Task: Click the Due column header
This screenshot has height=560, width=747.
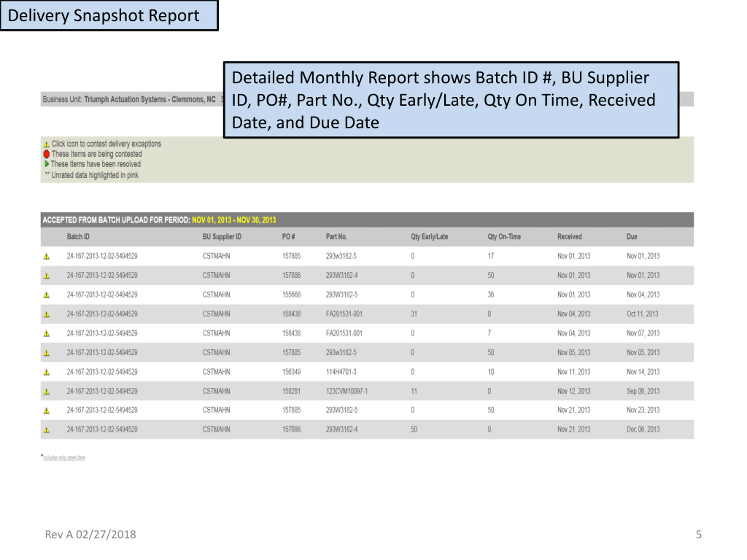Action: 631,237
